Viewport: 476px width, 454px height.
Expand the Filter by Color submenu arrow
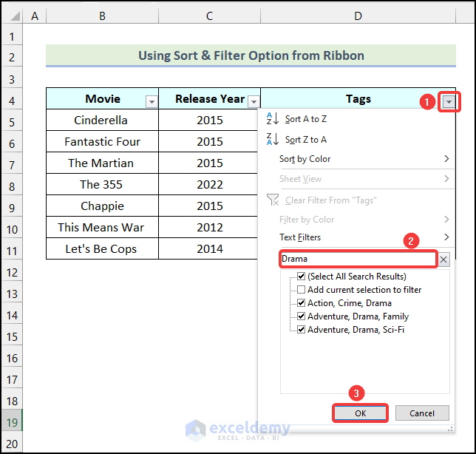[x=446, y=220]
